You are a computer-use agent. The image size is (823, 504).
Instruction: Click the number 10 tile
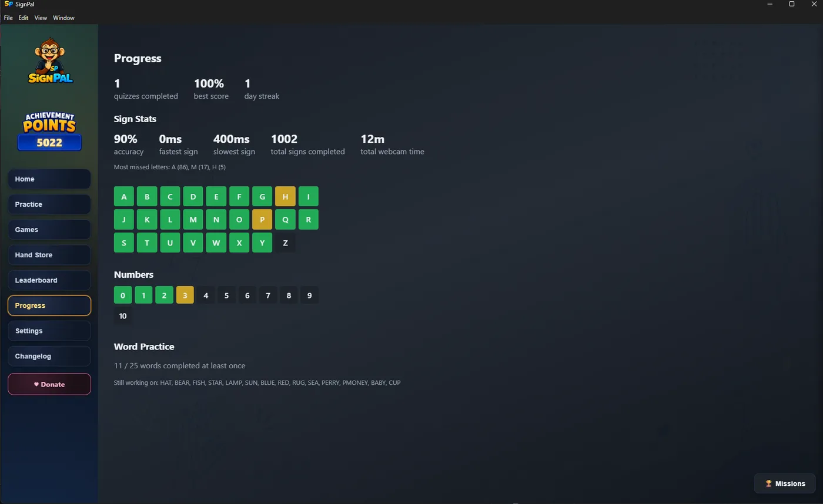tap(123, 316)
